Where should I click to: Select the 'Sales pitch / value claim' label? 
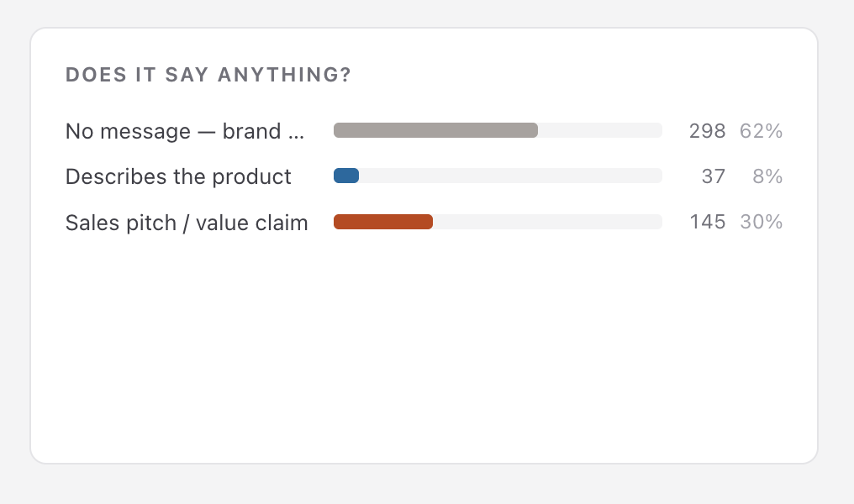(187, 223)
